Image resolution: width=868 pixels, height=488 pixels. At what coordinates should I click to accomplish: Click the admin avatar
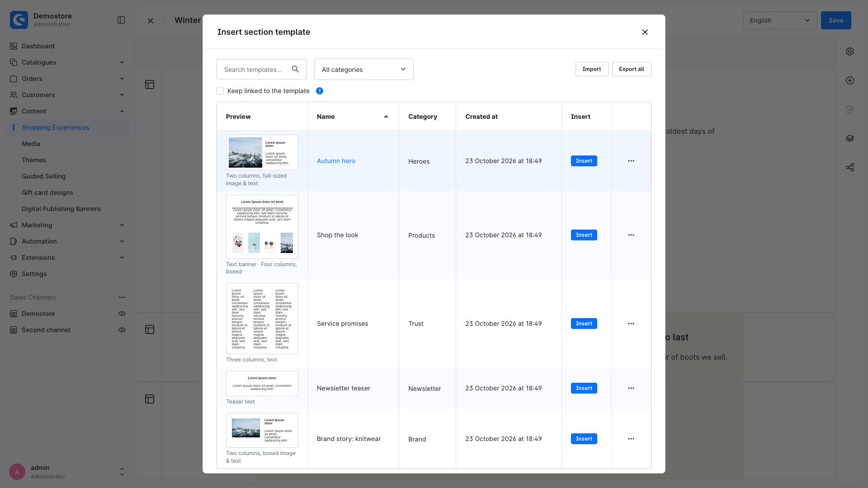tap(17, 472)
